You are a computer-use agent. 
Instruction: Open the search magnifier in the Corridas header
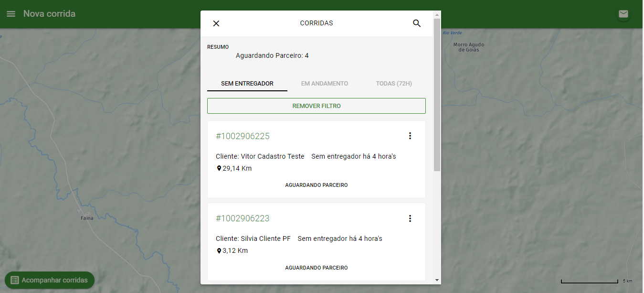(x=417, y=23)
